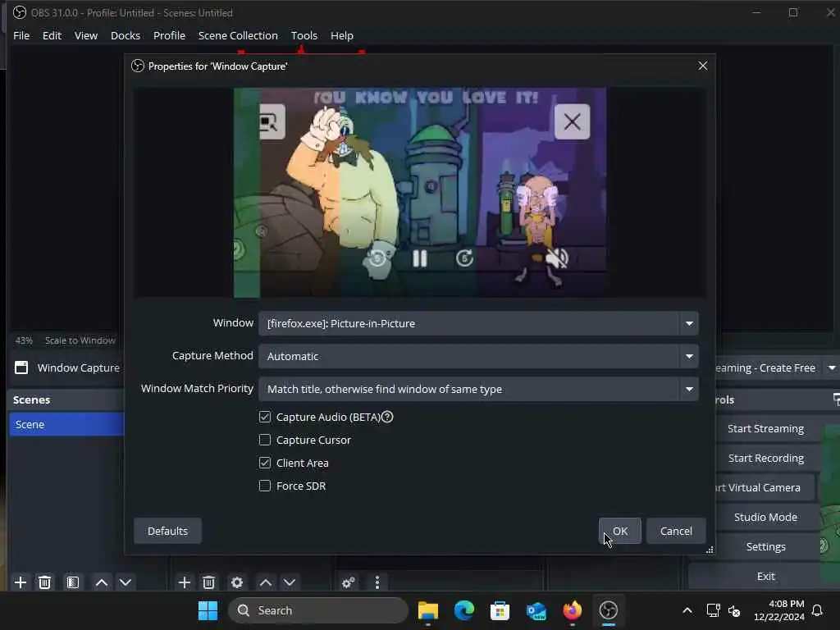
Task: Move source up arrow icon
Action: [266, 582]
